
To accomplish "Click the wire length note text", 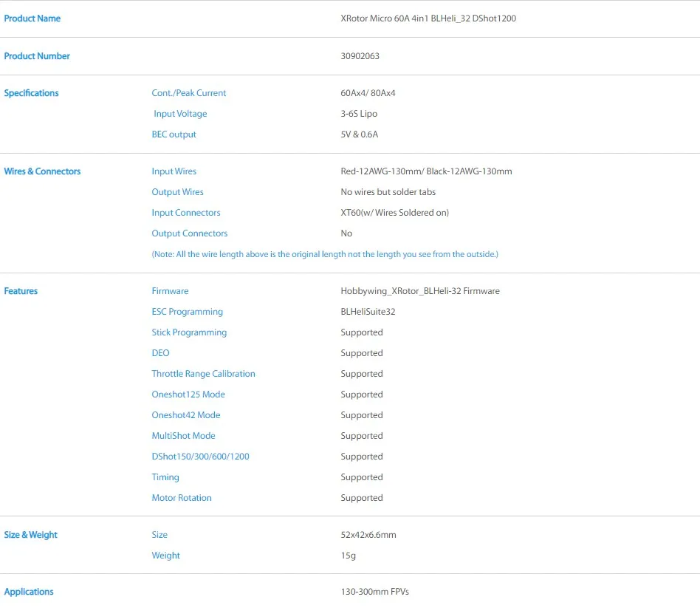I will tap(325, 254).
